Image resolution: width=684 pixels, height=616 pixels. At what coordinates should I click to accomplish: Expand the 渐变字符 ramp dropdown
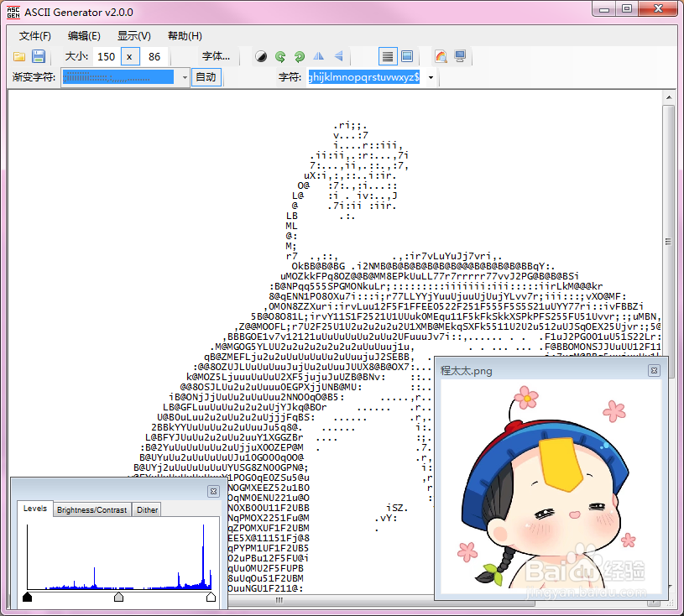pyautogui.click(x=185, y=78)
